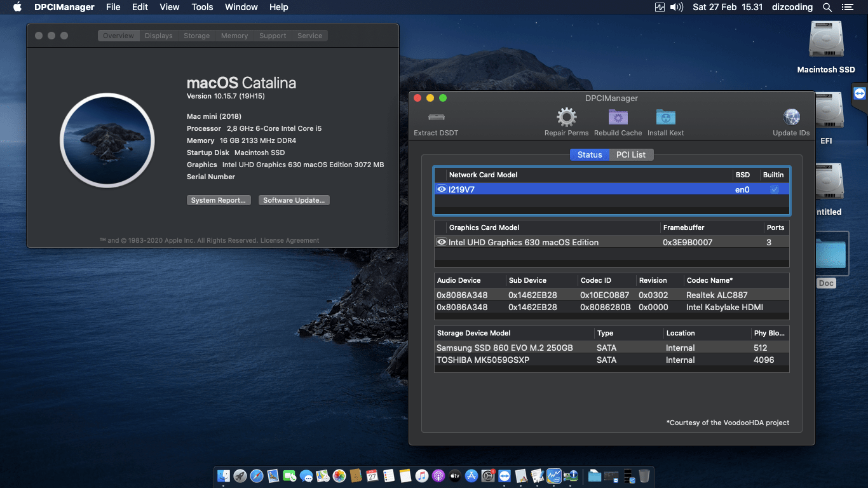This screenshot has height=488, width=868.
Task: Open the Storage tab in About This Mac
Action: (x=197, y=36)
